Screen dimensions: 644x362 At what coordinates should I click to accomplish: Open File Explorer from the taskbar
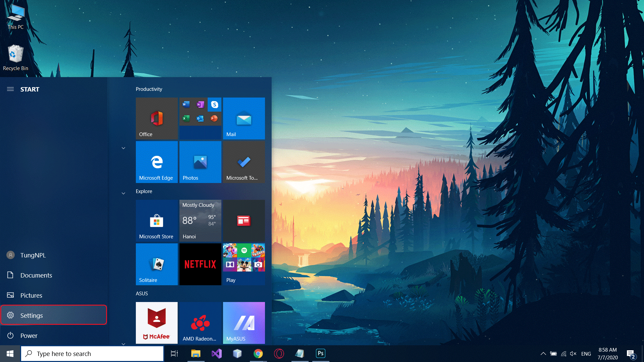click(196, 354)
